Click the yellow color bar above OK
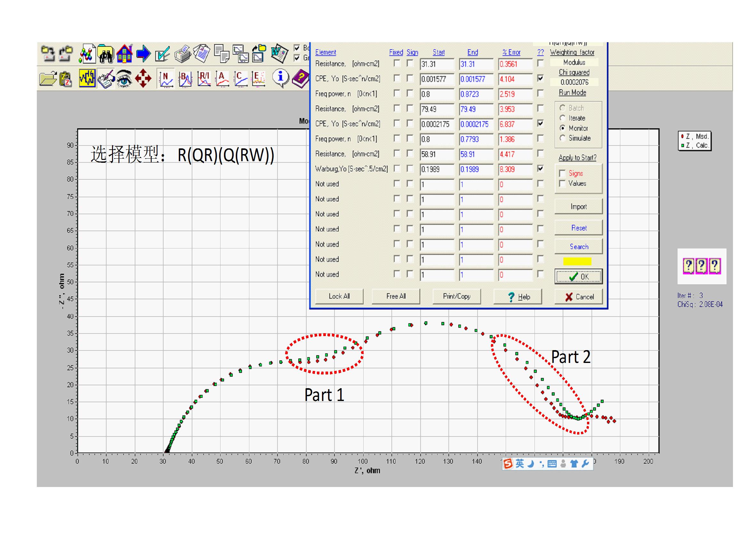 (x=577, y=261)
